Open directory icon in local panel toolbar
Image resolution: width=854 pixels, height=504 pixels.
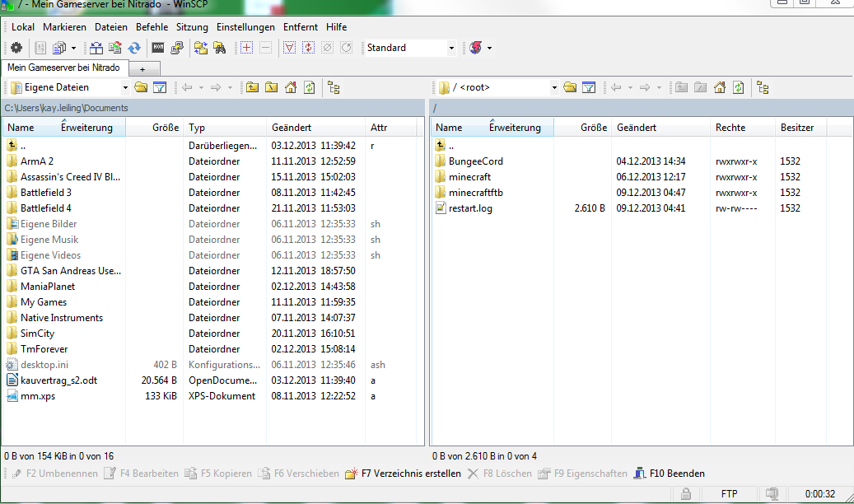(141, 87)
